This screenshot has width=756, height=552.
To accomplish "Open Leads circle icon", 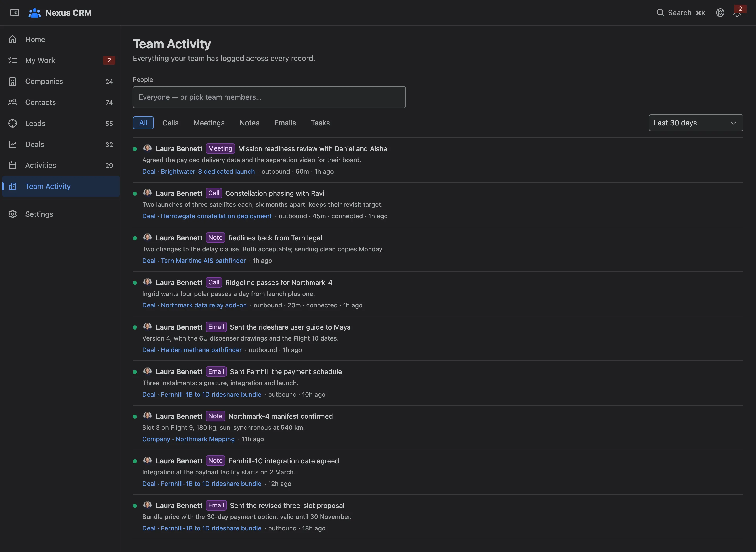I will pyautogui.click(x=13, y=124).
